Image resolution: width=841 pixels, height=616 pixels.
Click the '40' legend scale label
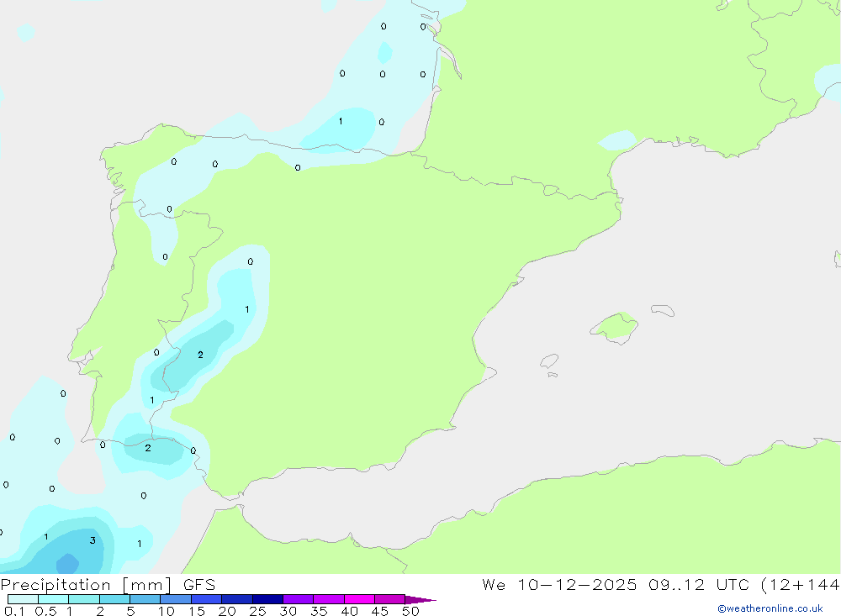pos(350,611)
